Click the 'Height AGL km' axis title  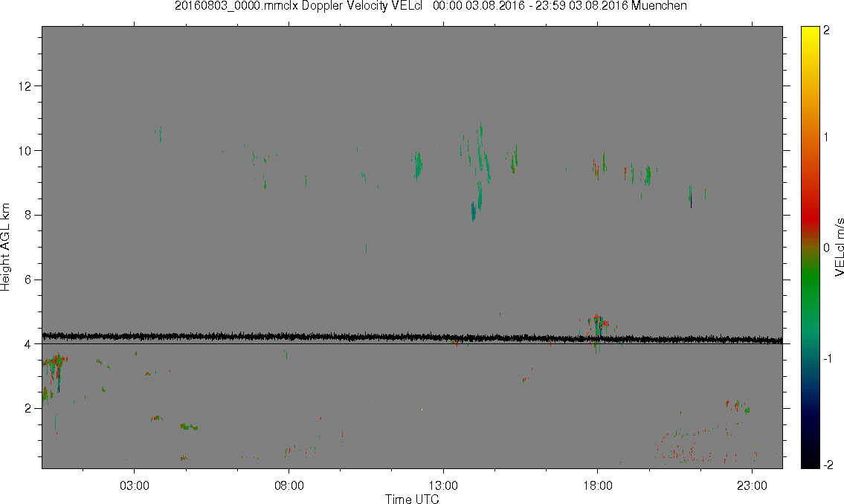point(5,248)
